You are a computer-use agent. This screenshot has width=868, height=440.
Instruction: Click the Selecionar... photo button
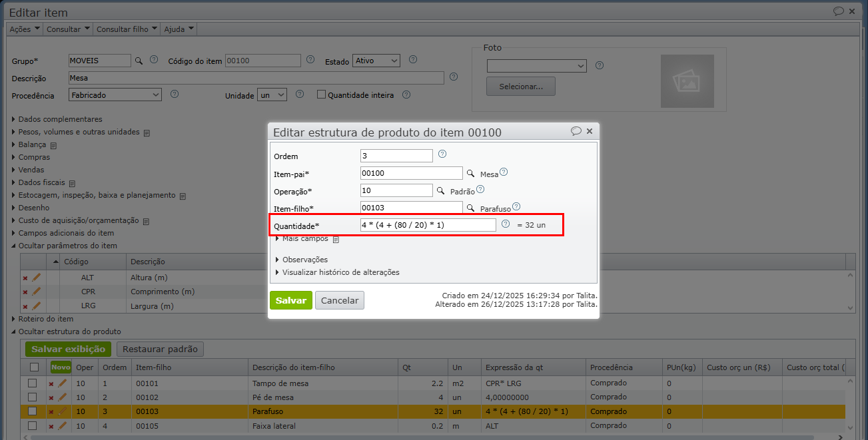point(521,86)
